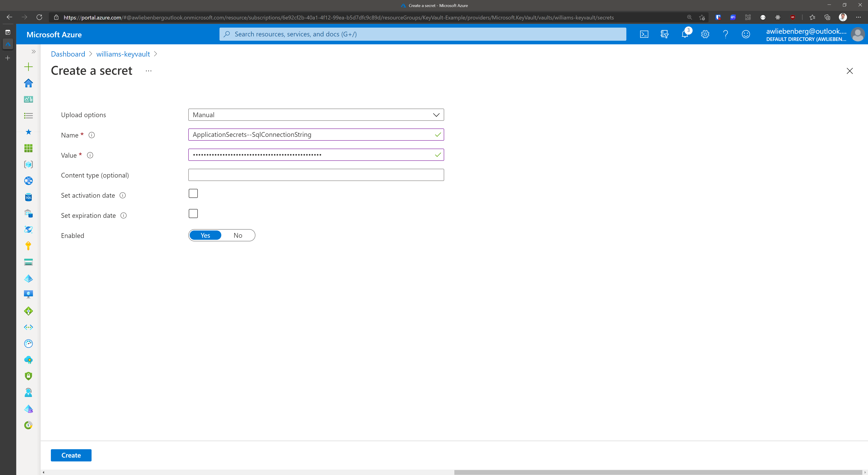Open Resource groups cube-in-brackets icon
Screen dimensions: 868x475
(x=28, y=164)
